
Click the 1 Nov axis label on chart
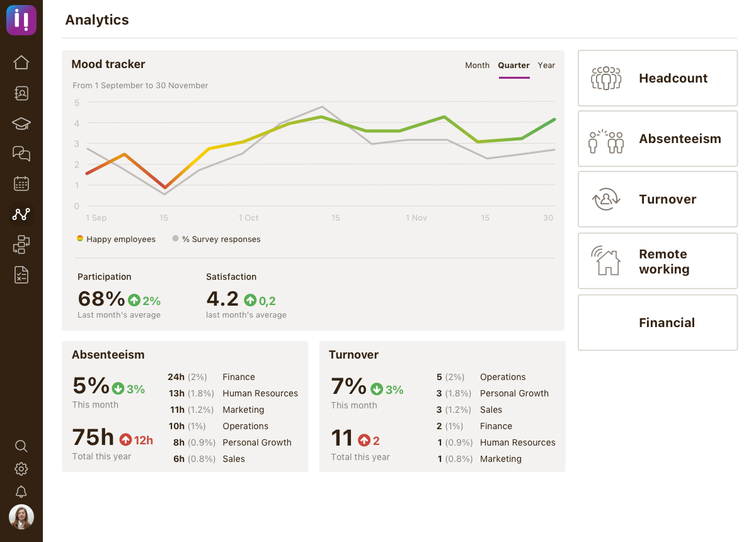(x=416, y=218)
